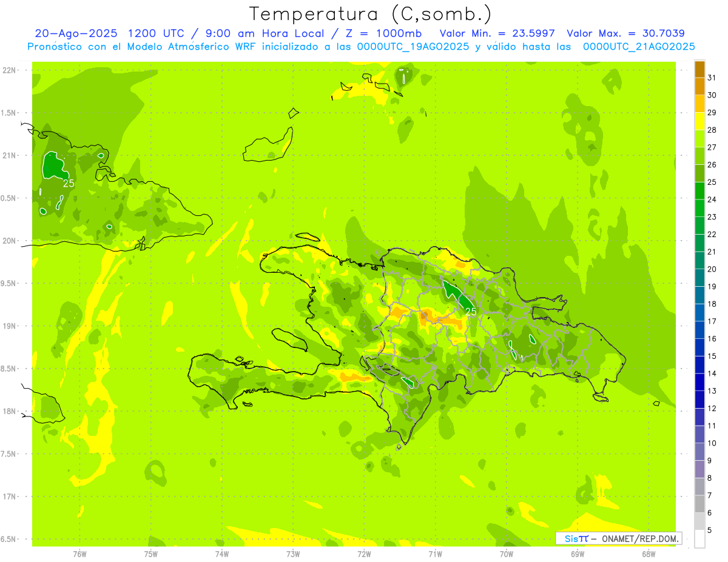Pick the yellow swatch between 28 and 29
Image resolution: width=728 pixels, height=562 pixels.
(x=699, y=121)
